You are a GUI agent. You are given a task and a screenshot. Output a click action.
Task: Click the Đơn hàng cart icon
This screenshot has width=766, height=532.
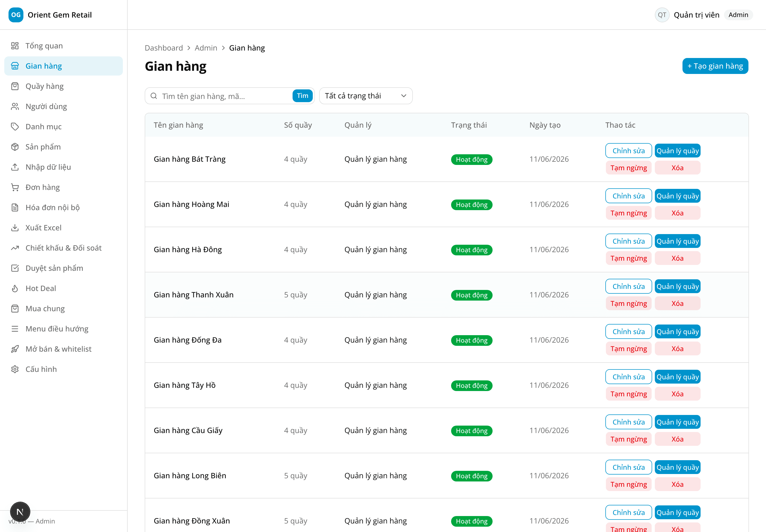(x=15, y=187)
